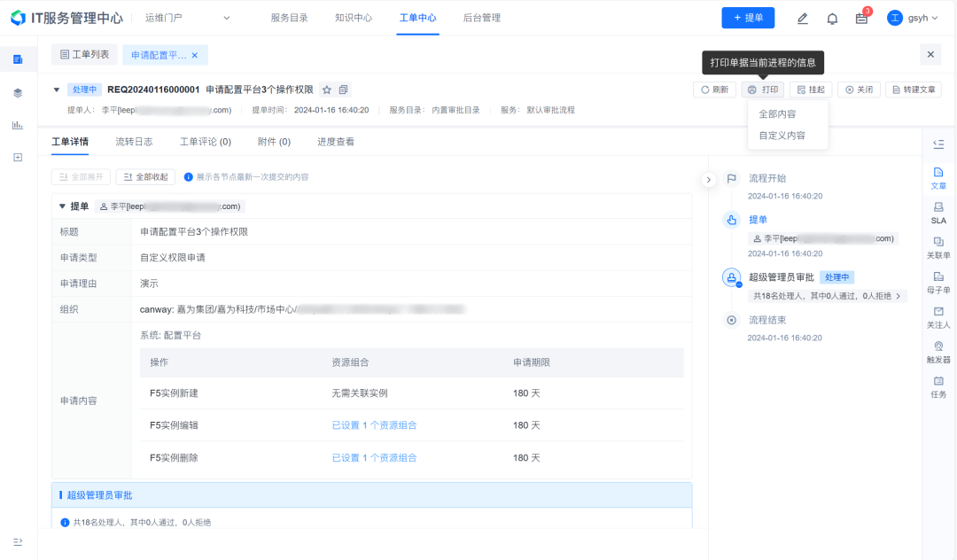Go to 工单中心 in top navigation
Viewport: 957px width, 560px height.
tap(418, 18)
